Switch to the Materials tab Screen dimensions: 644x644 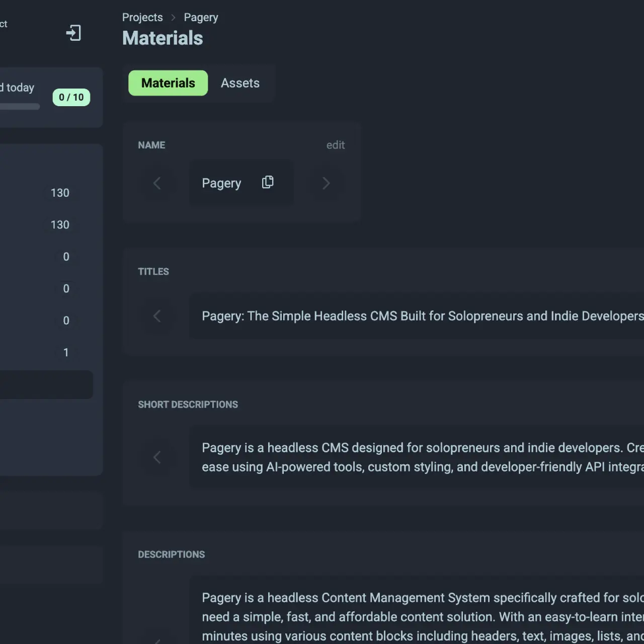pos(168,83)
